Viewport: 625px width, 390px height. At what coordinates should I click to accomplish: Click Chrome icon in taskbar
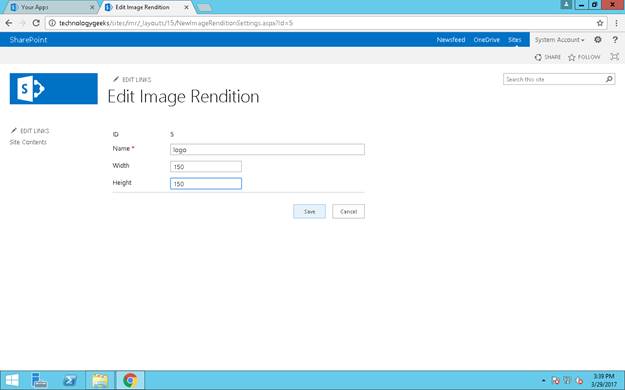tap(130, 380)
